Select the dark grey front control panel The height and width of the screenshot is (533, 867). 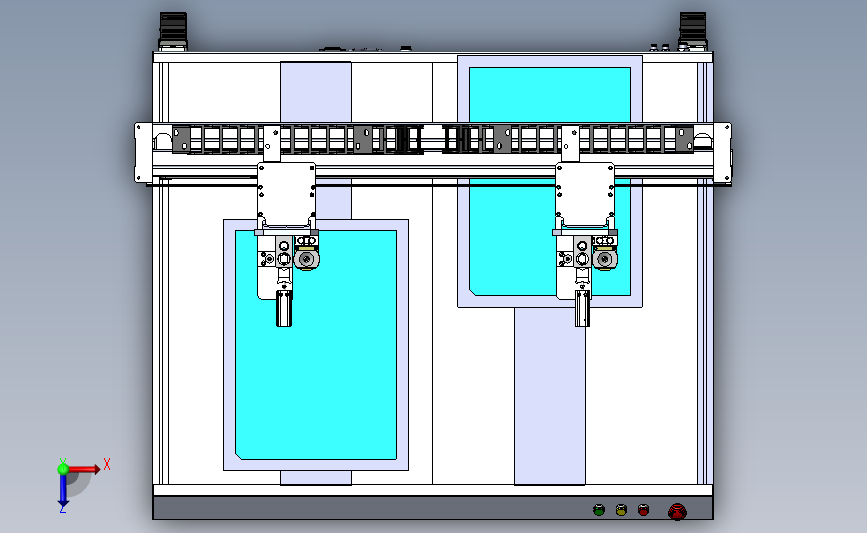(x=433, y=508)
